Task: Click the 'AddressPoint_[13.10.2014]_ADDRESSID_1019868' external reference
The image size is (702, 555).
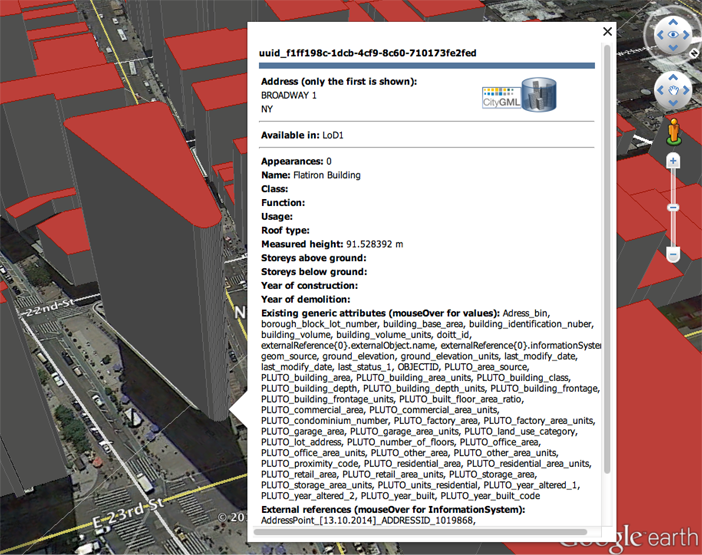Action: (367, 520)
